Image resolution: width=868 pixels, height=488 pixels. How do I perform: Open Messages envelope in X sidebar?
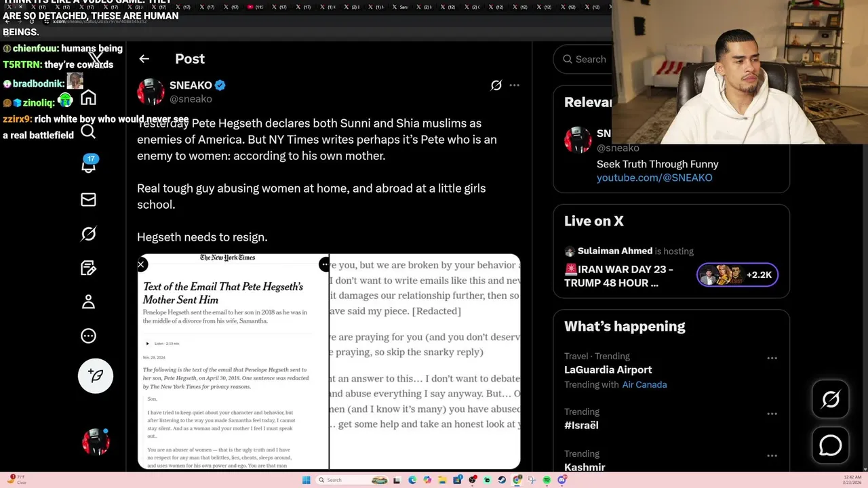[88, 199]
